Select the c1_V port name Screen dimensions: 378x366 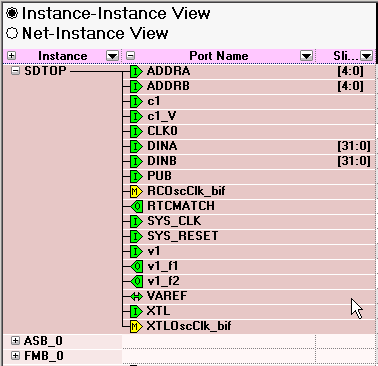click(x=162, y=116)
